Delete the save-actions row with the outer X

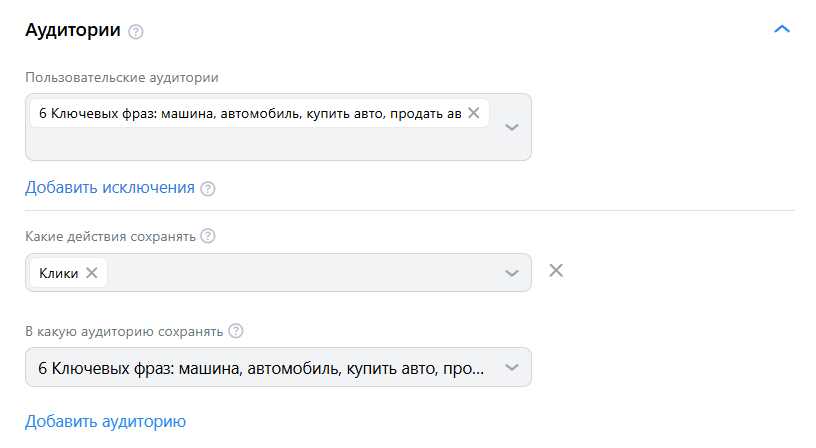click(557, 270)
